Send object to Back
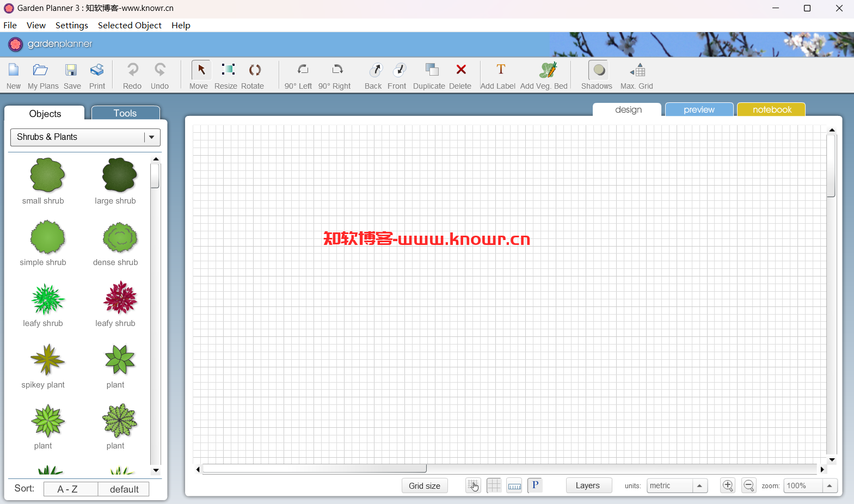 [376, 70]
